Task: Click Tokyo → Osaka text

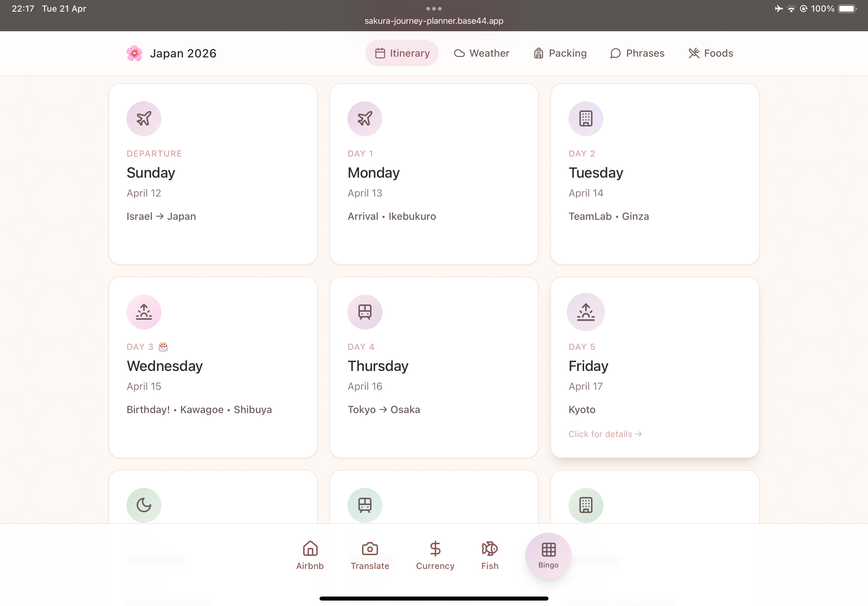Action: [x=384, y=409]
